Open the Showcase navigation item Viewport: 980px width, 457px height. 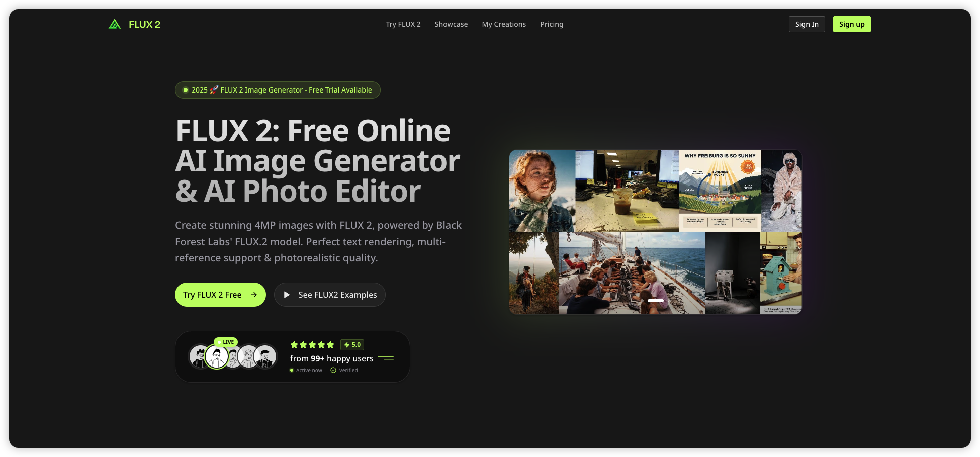coord(451,24)
